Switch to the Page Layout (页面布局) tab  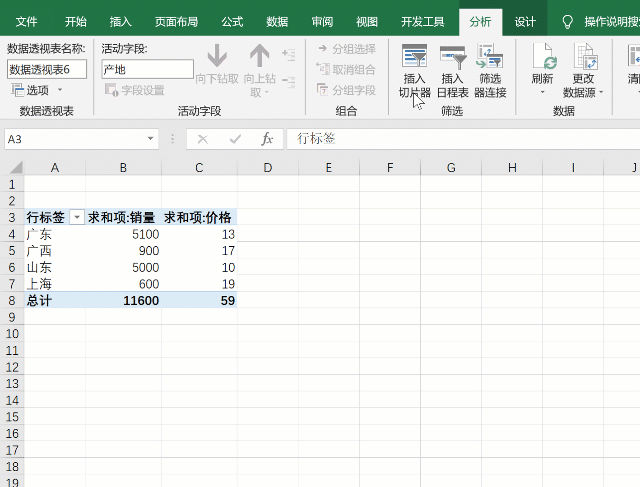click(x=176, y=22)
